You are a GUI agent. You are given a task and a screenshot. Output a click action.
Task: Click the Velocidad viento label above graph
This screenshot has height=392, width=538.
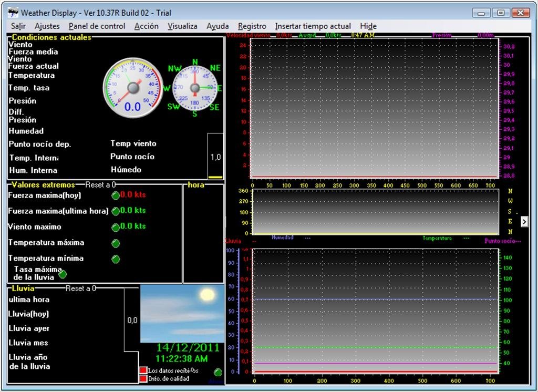[x=248, y=35]
